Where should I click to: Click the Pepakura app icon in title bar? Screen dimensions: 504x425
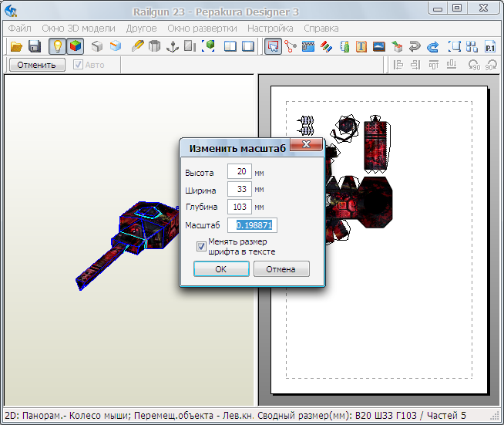point(12,12)
